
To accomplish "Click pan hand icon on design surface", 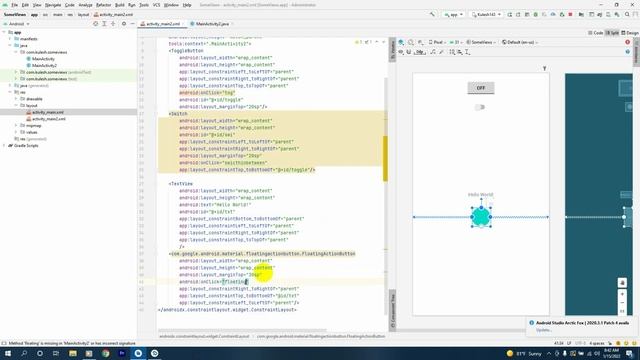I will point(622,282).
